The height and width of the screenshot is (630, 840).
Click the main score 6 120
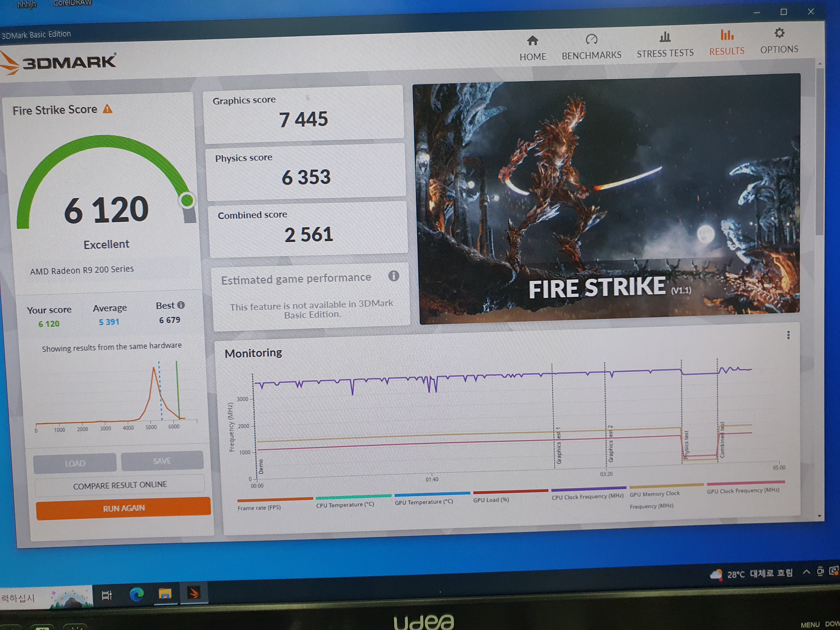pyautogui.click(x=106, y=210)
